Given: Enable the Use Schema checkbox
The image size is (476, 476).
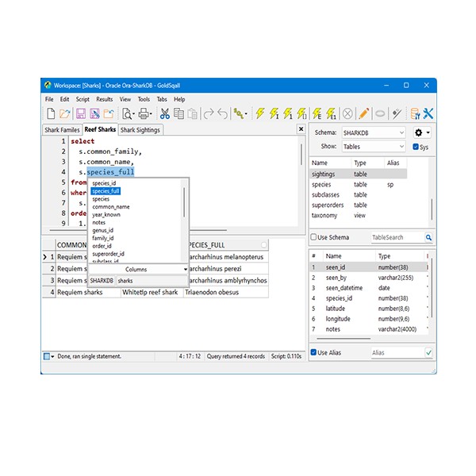Looking at the screenshot, I should (x=314, y=237).
